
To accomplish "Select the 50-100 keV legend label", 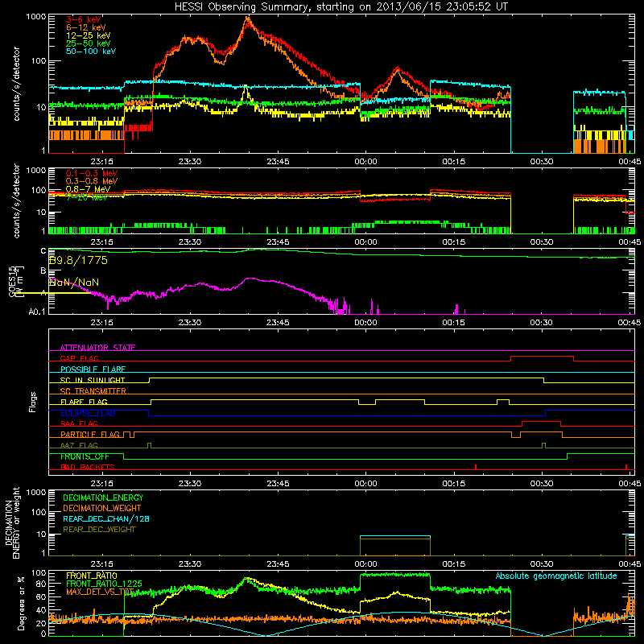I will (91, 52).
